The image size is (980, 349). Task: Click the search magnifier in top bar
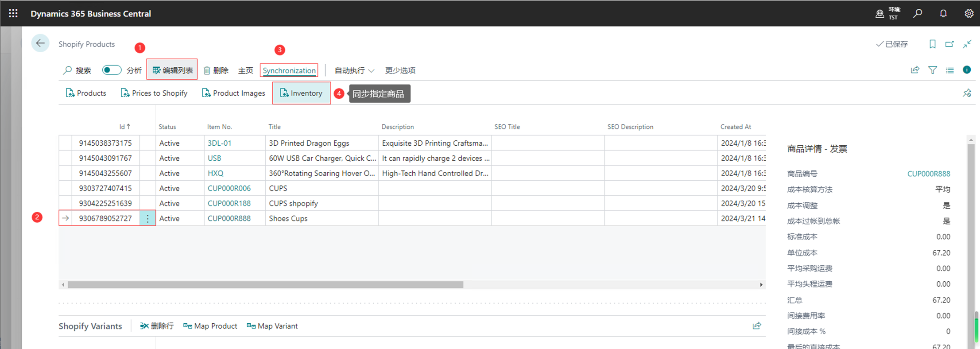pos(918,13)
